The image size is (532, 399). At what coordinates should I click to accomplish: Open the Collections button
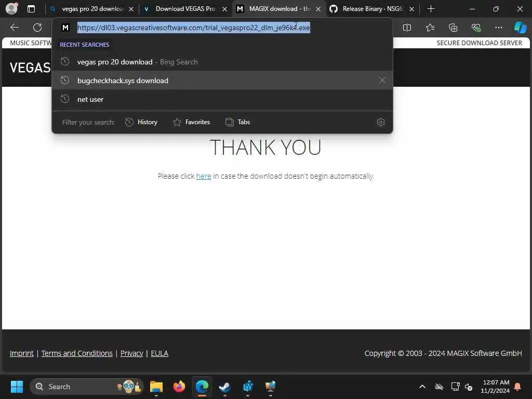tap(453, 28)
